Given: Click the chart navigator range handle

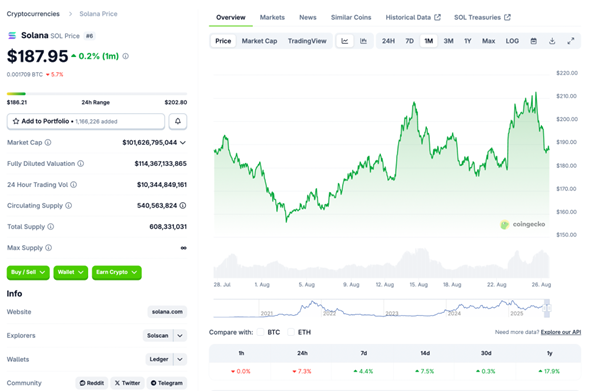Looking at the screenshot, I should point(547,308).
